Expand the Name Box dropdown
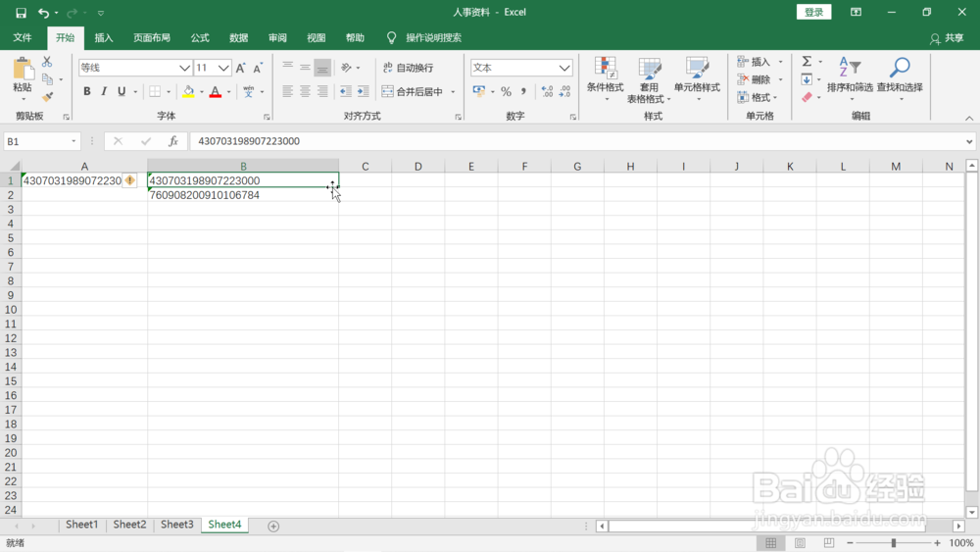Viewport: 980px width, 552px height. (x=73, y=141)
